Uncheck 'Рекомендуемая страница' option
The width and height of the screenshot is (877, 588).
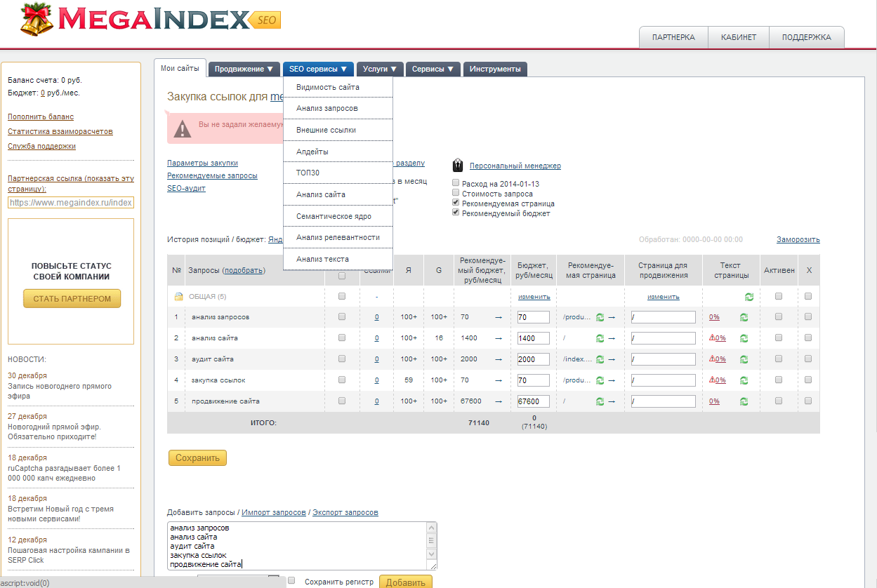(456, 203)
